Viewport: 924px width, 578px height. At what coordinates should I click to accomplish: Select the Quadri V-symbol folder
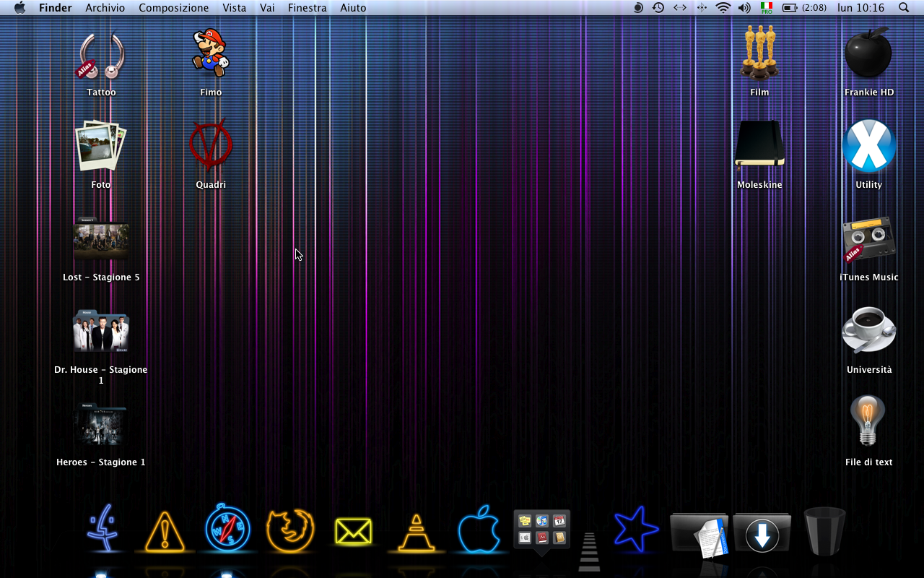pos(211,145)
